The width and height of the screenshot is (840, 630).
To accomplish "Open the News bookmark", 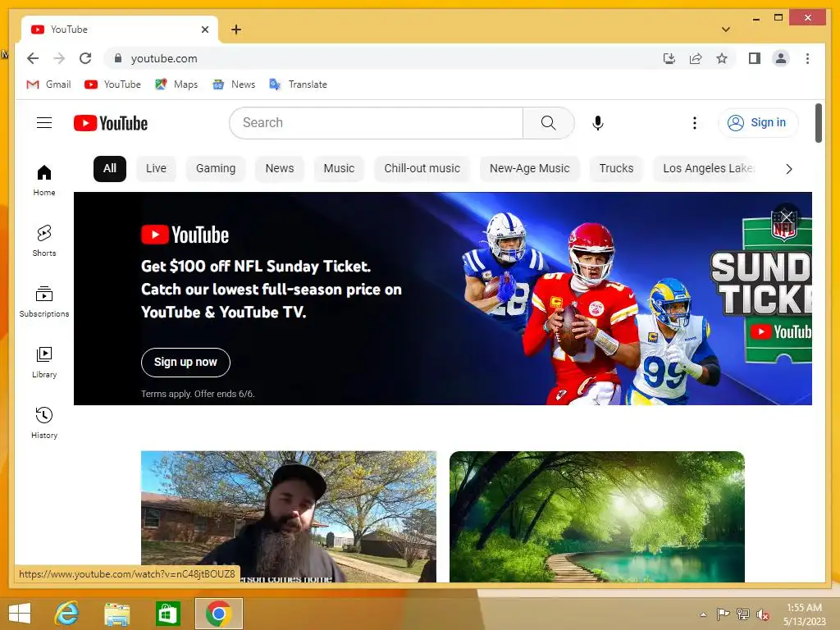I will (234, 84).
